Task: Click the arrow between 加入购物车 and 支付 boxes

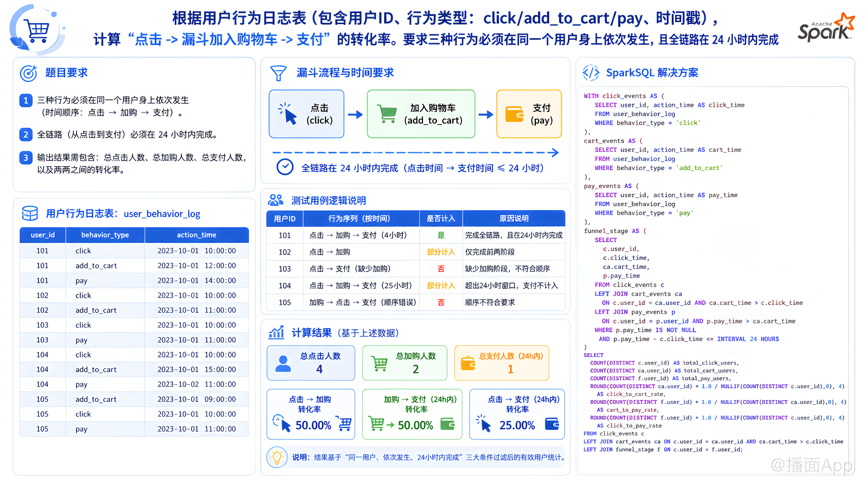Action: pos(486,115)
